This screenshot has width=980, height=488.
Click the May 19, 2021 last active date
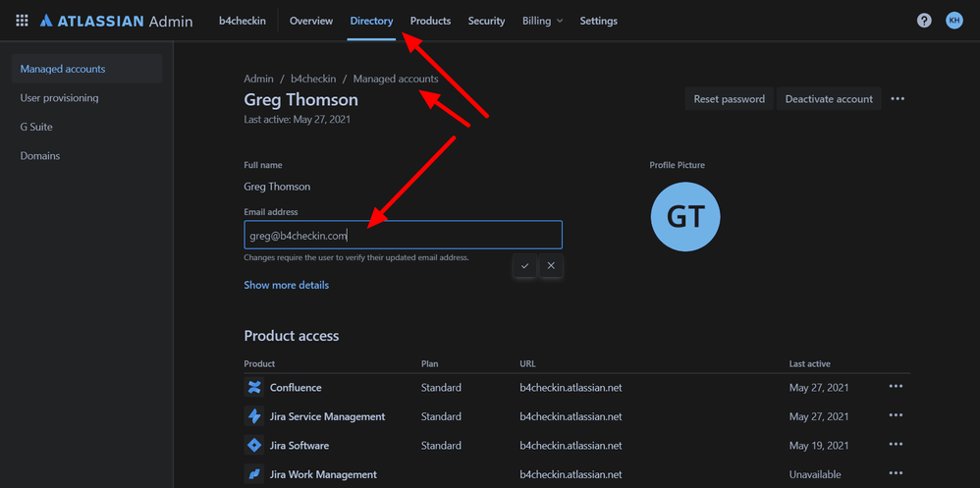pos(819,446)
